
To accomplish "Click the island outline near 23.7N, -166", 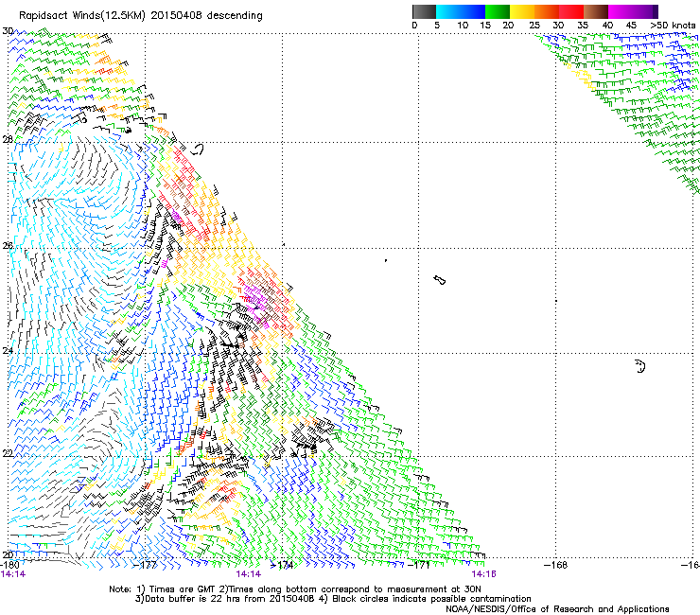I will coord(640,366).
